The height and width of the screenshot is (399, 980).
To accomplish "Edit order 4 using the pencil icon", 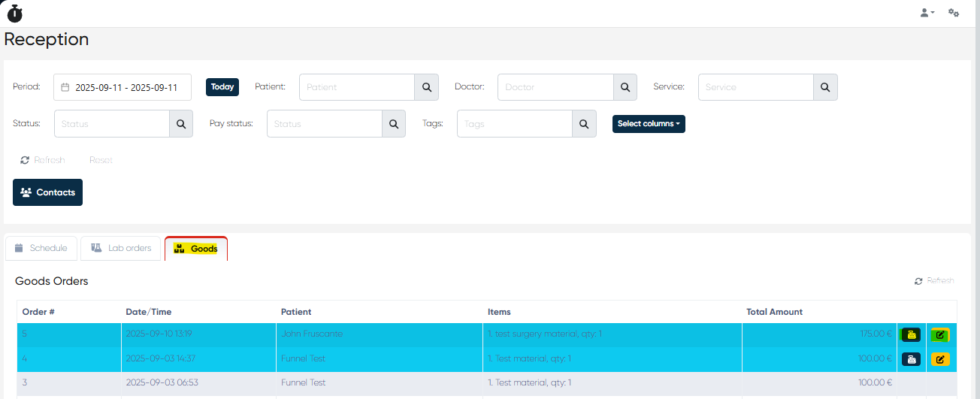I will pyautogui.click(x=939, y=359).
